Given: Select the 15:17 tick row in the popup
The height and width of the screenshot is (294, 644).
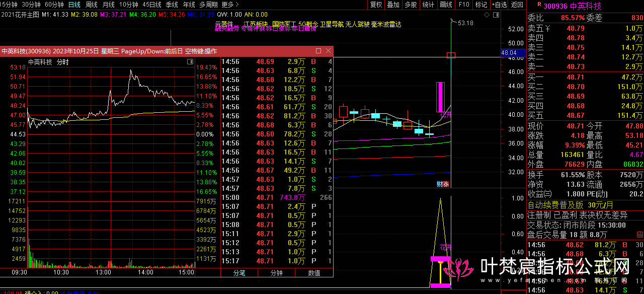Looking at the screenshot, I should 277,261.
